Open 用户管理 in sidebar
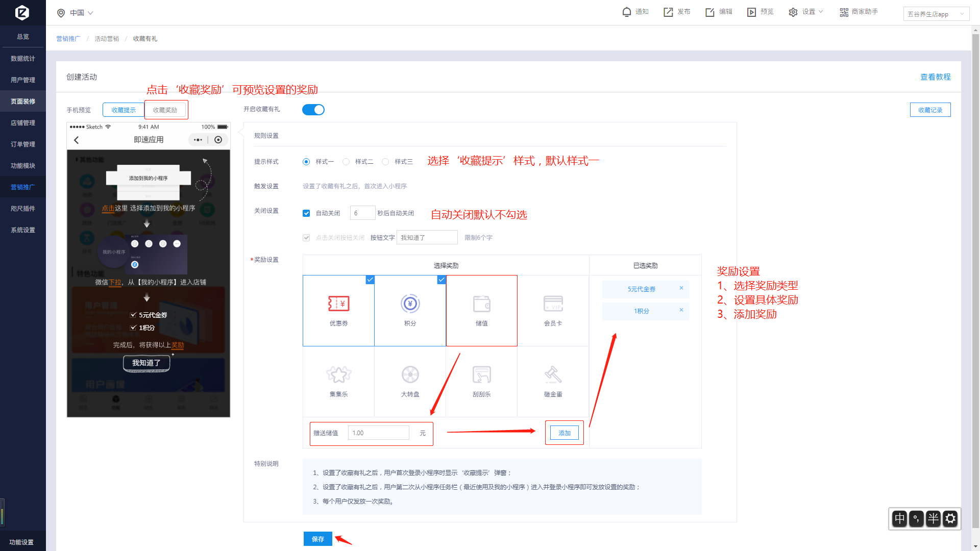This screenshot has height=551, width=980. 23,80
